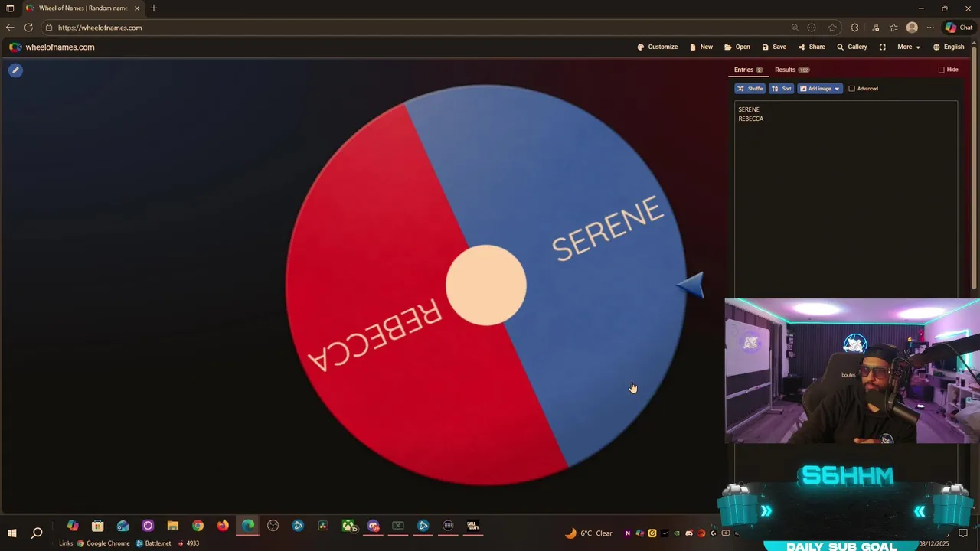Open the Copilot Chat button

[x=959, y=28]
